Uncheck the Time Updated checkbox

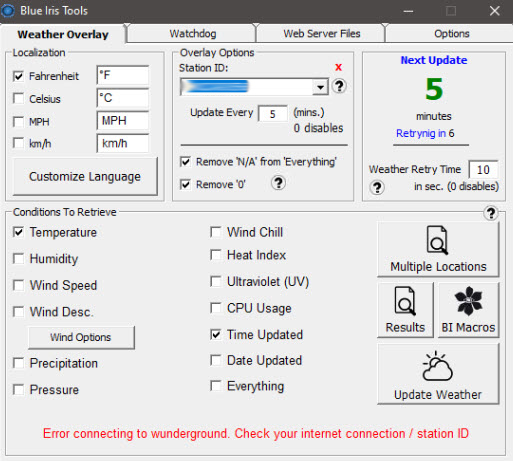coord(216,334)
